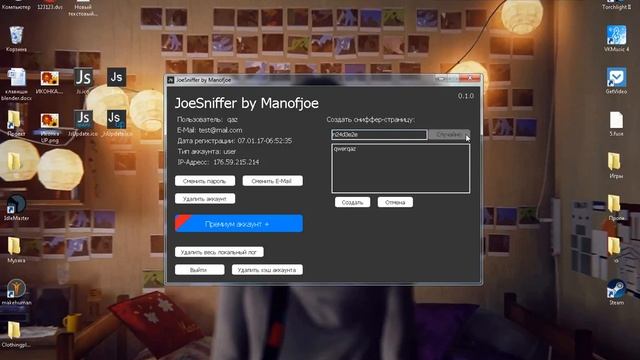Viewport: 640px width, 360px height.
Task: Close the JoeSniffer window
Action: [x=470, y=78]
